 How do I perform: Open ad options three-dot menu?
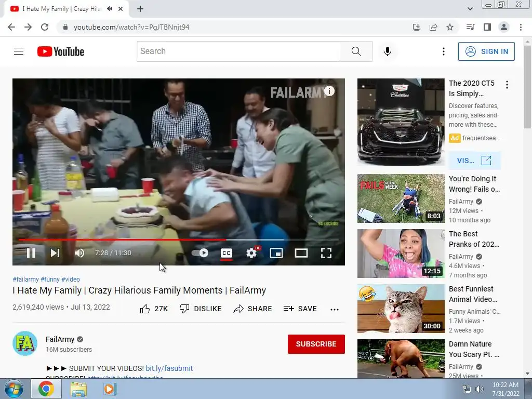[507, 85]
